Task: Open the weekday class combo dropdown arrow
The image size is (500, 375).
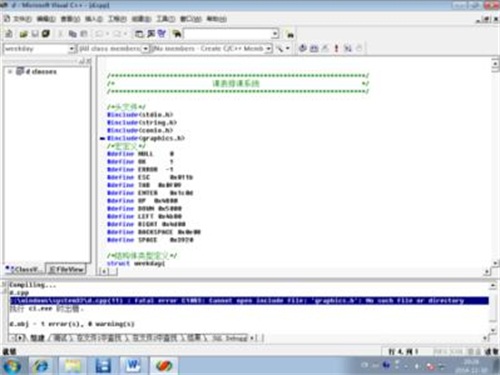Action: click(x=71, y=49)
